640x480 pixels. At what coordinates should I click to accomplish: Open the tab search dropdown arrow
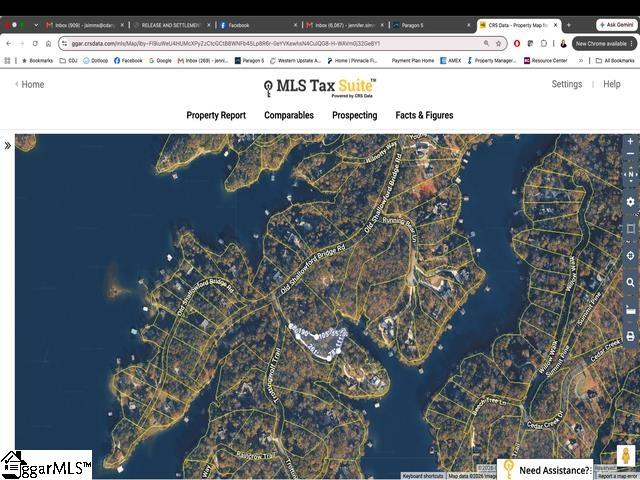36,25
